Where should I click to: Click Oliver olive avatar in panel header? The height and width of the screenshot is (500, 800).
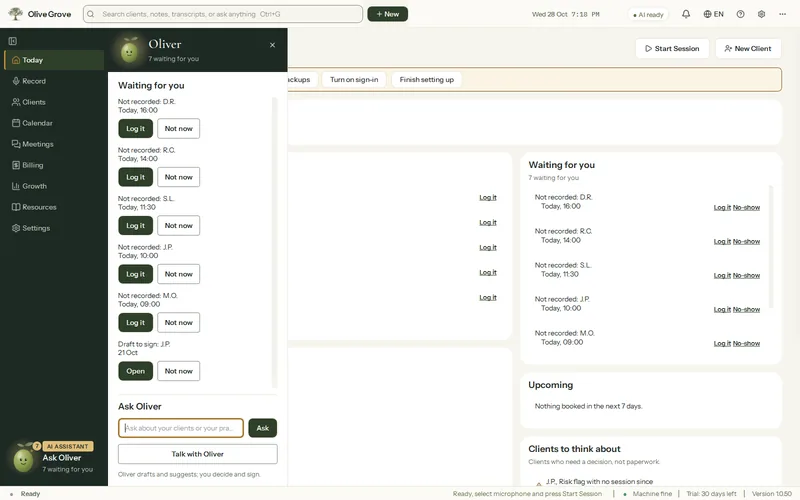[x=129, y=51]
